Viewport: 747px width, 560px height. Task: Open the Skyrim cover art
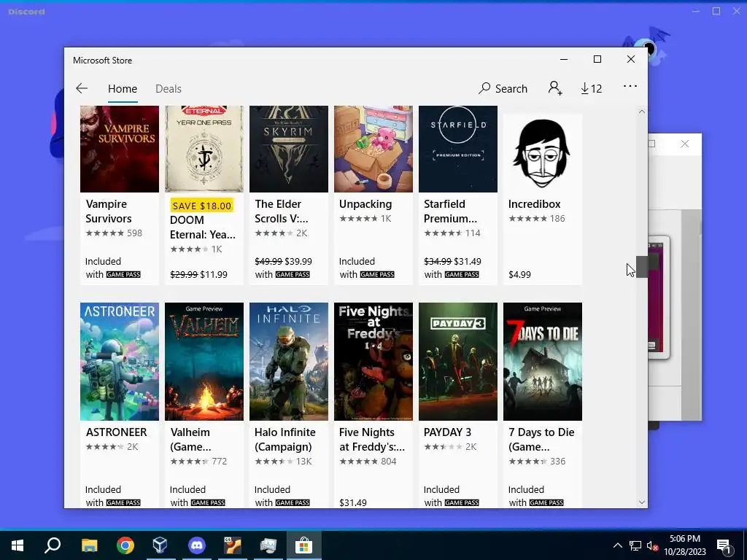pos(289,149)
